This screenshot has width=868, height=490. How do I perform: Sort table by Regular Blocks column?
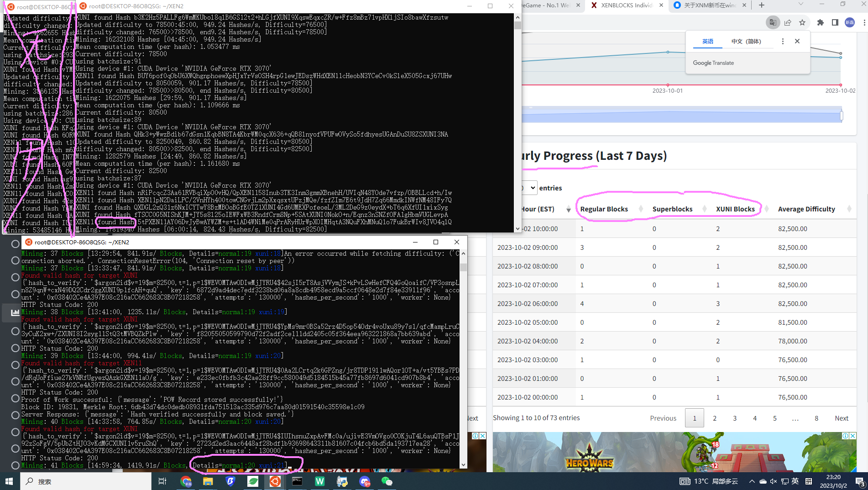coord(612,209)
